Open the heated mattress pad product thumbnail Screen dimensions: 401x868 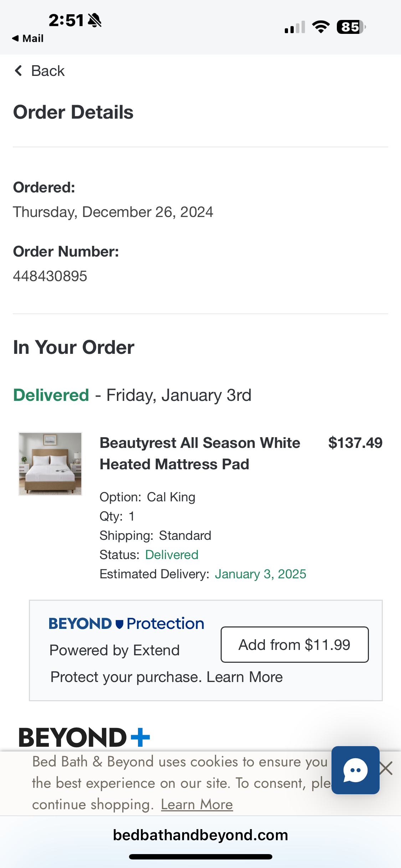coord(50,464)
